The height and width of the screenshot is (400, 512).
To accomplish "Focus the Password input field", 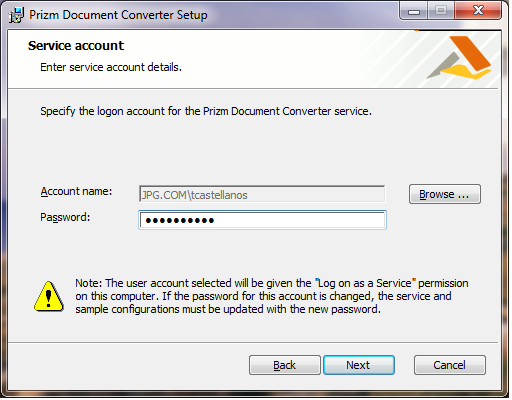I will coord(262,220).
